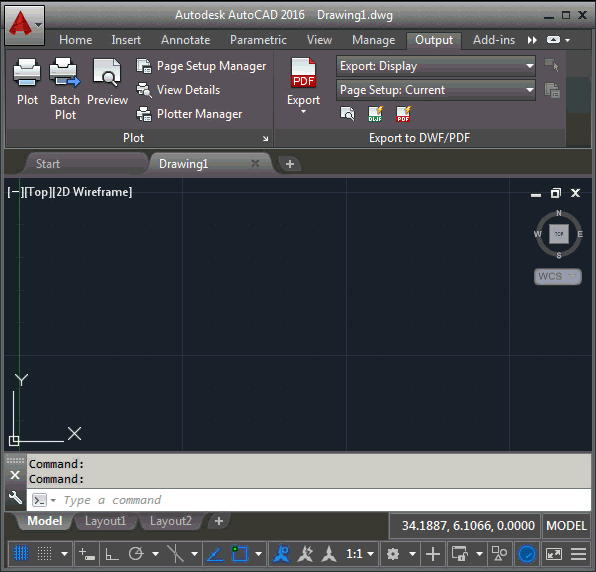Expand the Plot panel dialog launcher arrow
This screenshot has width=596, height=572.
[x=265, y=139]
